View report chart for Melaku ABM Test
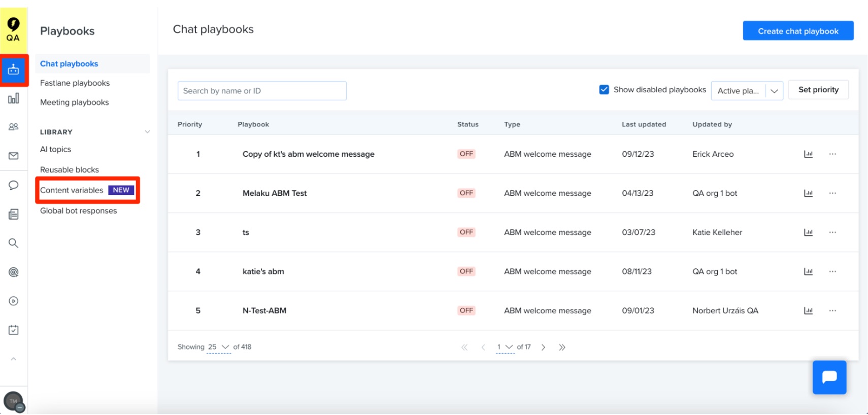The height and width of the screenshot is (415, 868). [x=808, y=193]
